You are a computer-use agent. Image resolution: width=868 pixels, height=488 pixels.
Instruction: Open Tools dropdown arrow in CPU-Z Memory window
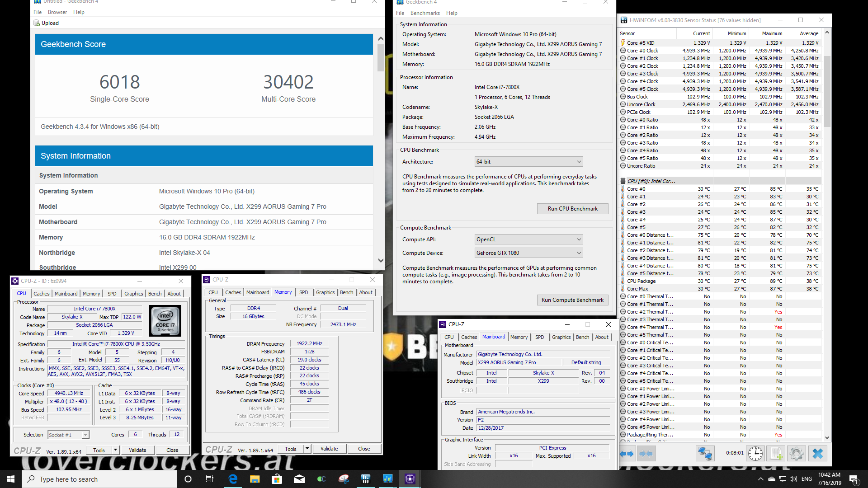coord(307,449)
